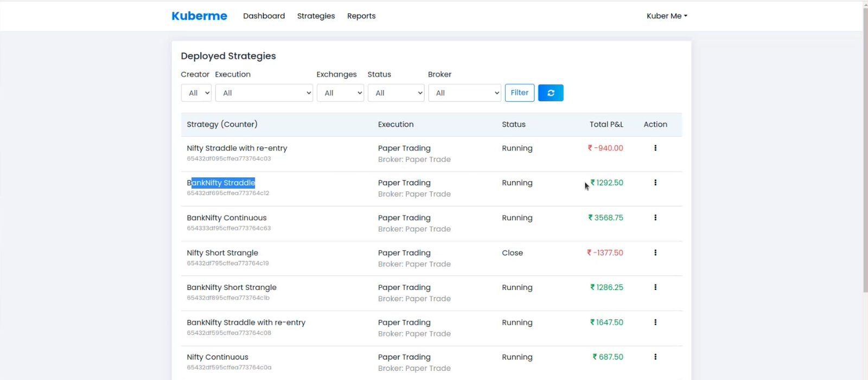Open action menu for Nifty Short Strangle

[x=655, y=253]
